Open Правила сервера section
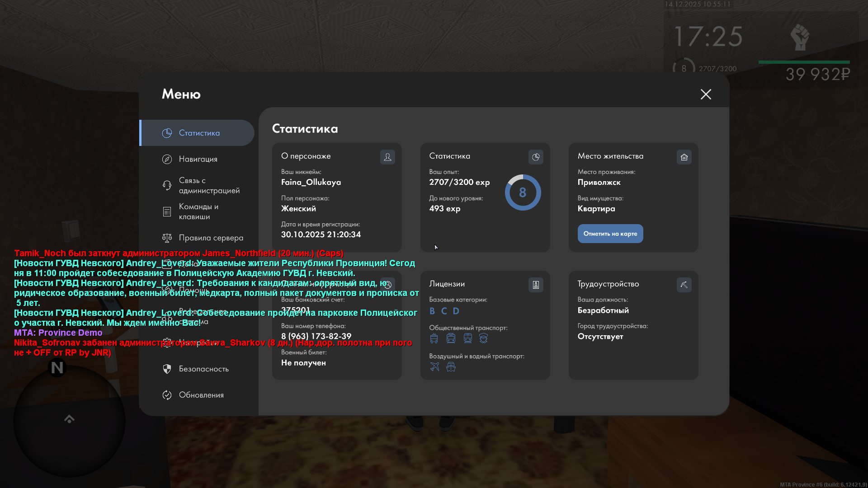 [211, 238]
